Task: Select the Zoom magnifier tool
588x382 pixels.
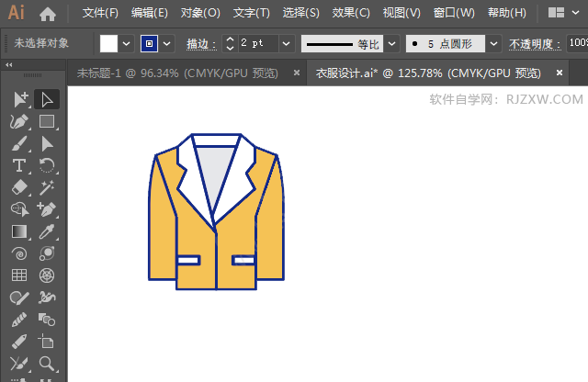Action: (47, 364)
